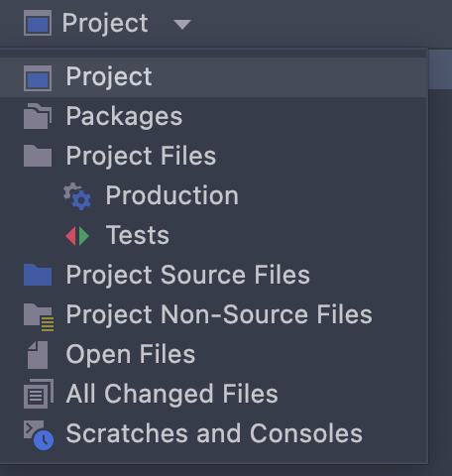
Task: Click the blue Project Source Files folder
Action: click(x=38, y=275)
